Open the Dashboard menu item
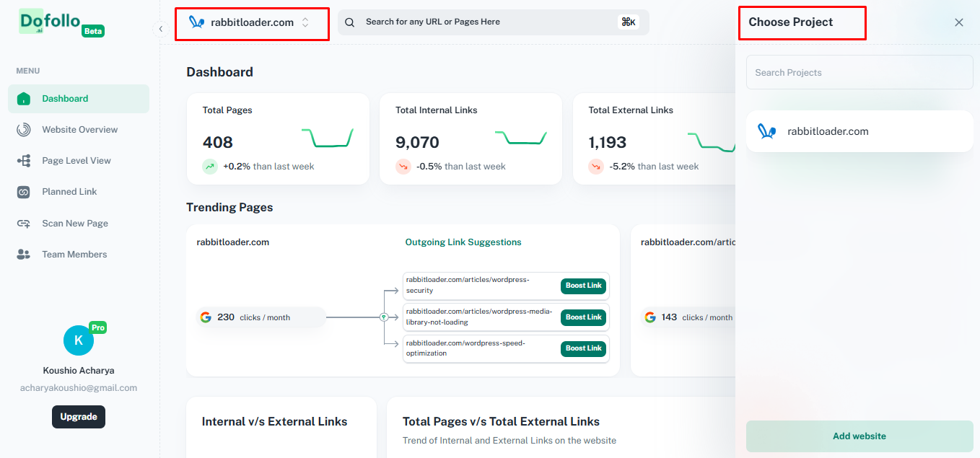Viewport: 980px width, 458px height. (79, 99)
